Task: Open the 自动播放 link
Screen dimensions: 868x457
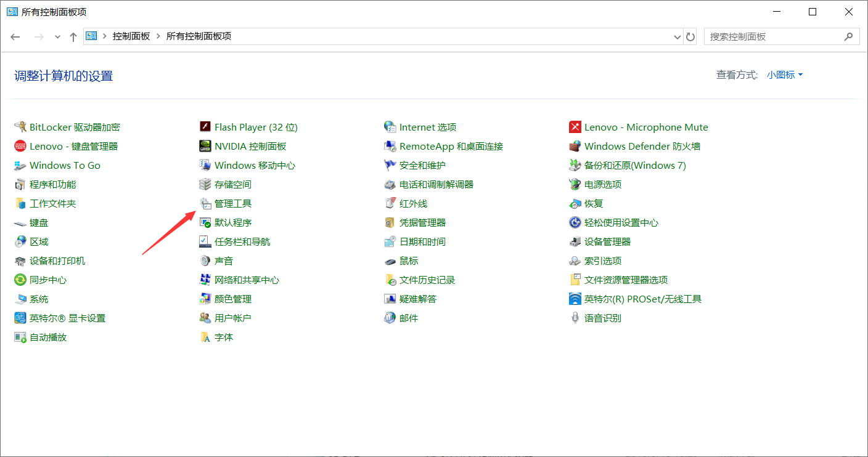Action: pos(48,337)
